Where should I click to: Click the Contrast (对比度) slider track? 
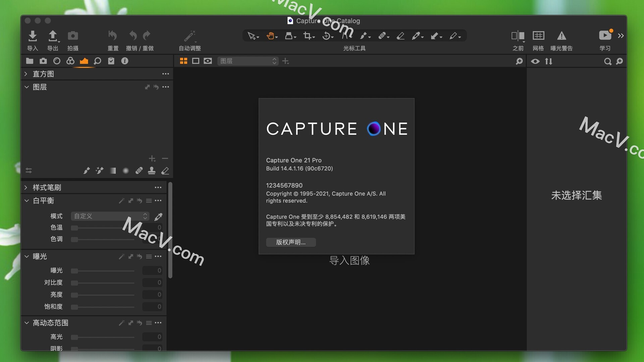coord(103,283)
